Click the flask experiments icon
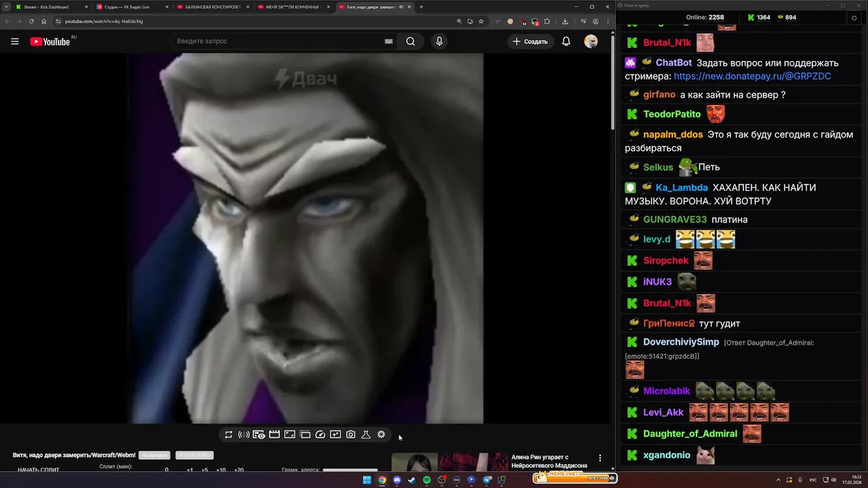The width and height of the screenshot is (868, 488). (x=366, y=434)
